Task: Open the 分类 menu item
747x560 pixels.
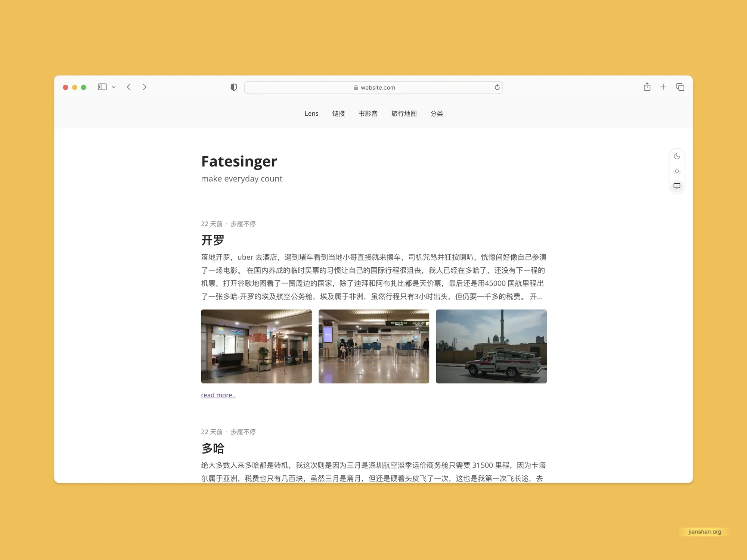Action: pyautogui.click(x=437, y=113)
